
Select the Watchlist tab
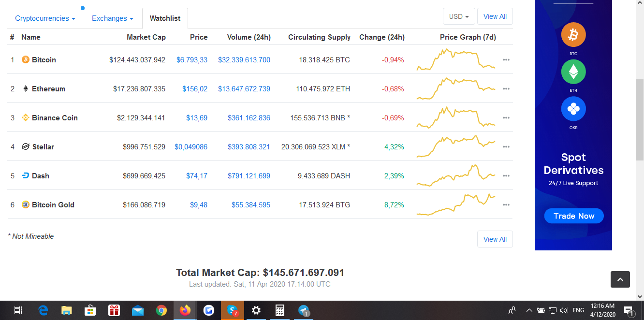click(165, 18)
